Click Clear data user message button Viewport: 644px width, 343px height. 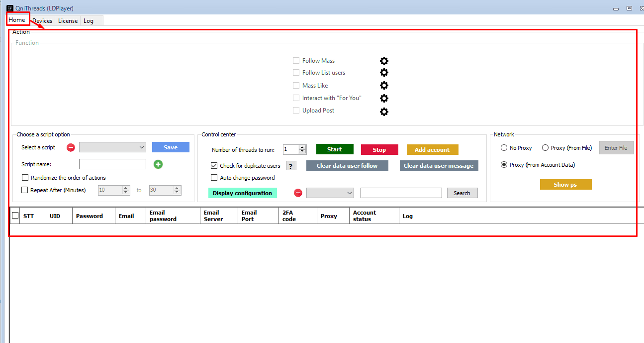tap(439, 166)
